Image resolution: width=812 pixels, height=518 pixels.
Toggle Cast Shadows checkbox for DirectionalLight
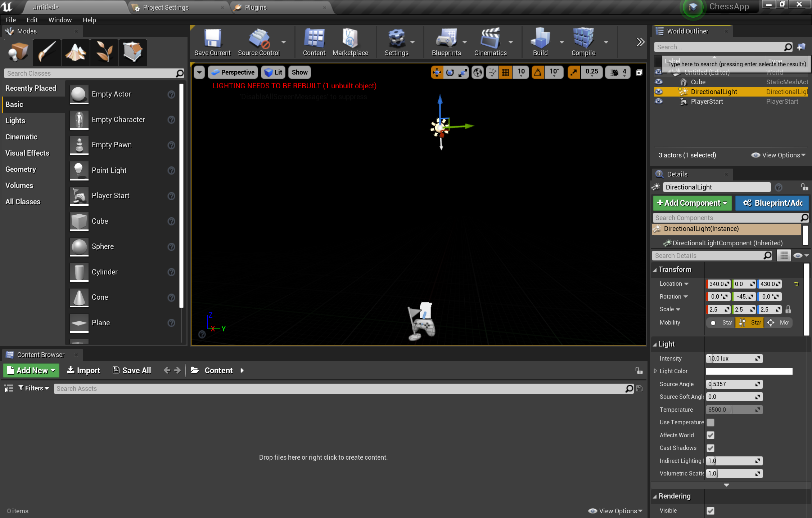pos(710,447)
